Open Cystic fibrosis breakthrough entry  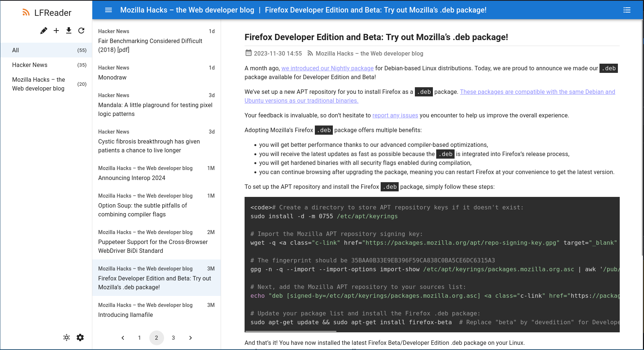156,141
